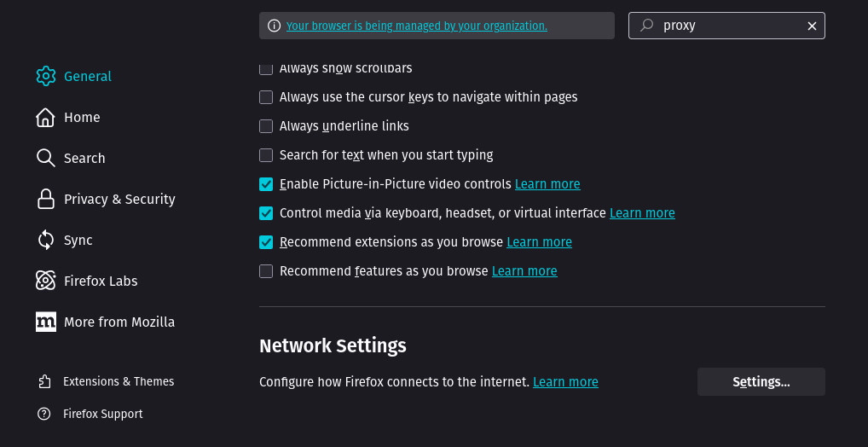Click the More from Mozilla logo icon
This screenshot has height=447, width=868.
pos(46,322)
